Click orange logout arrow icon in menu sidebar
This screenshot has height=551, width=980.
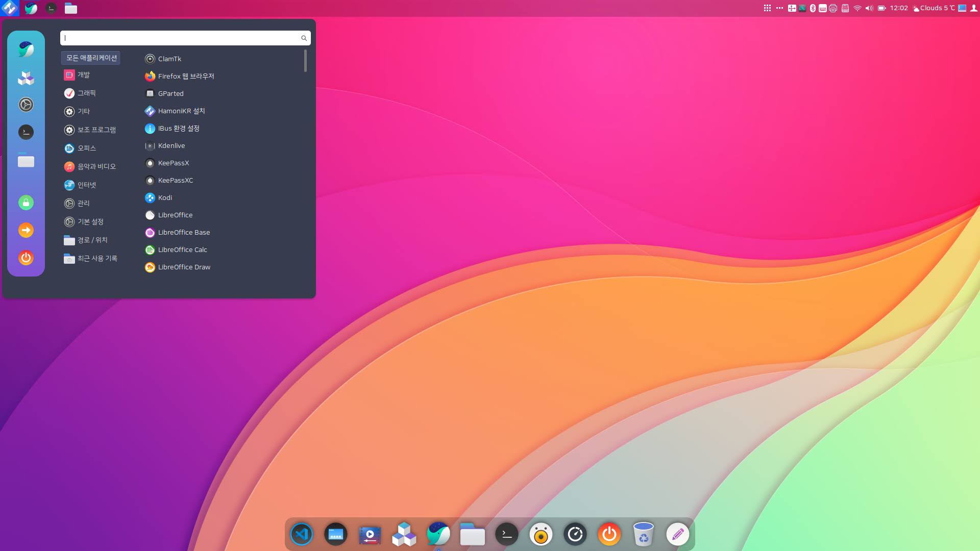tap(26, 230)
